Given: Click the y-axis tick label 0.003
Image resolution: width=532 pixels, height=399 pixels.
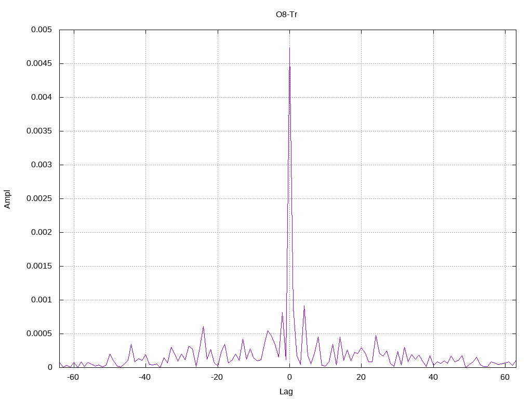Looking at the screenshot, I should 42,165.
